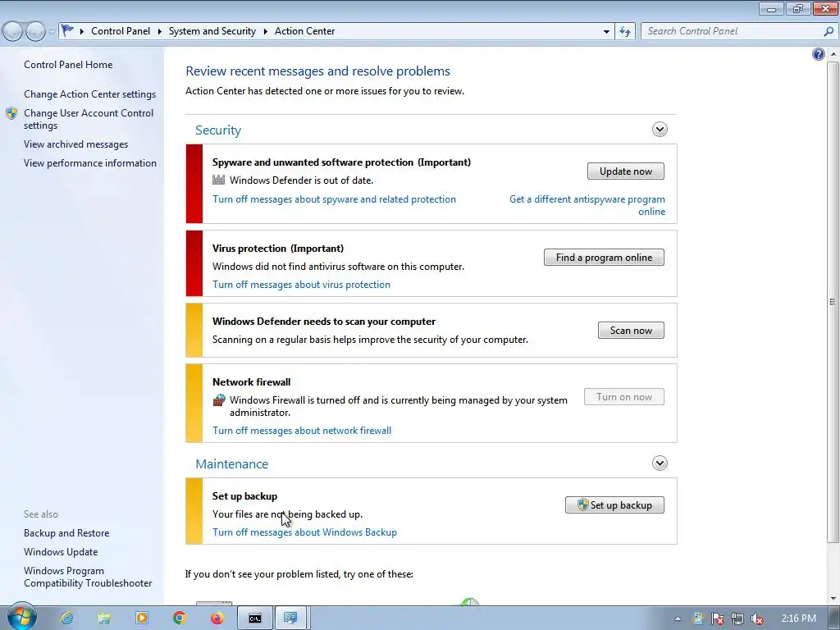Expand breadcrumb arrow after System and Security
The width and height of the screenshot is (840, 630).
click(x=265, y=32)
